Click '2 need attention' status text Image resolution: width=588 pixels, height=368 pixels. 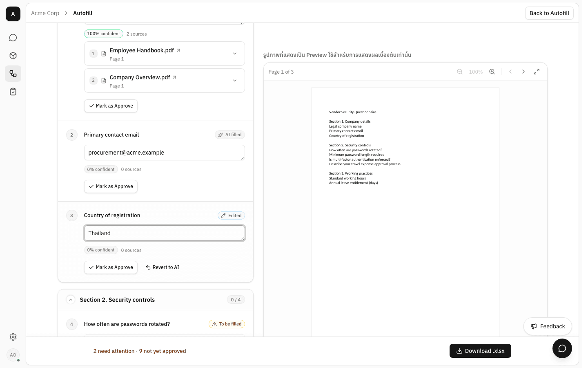click(114, 351)
